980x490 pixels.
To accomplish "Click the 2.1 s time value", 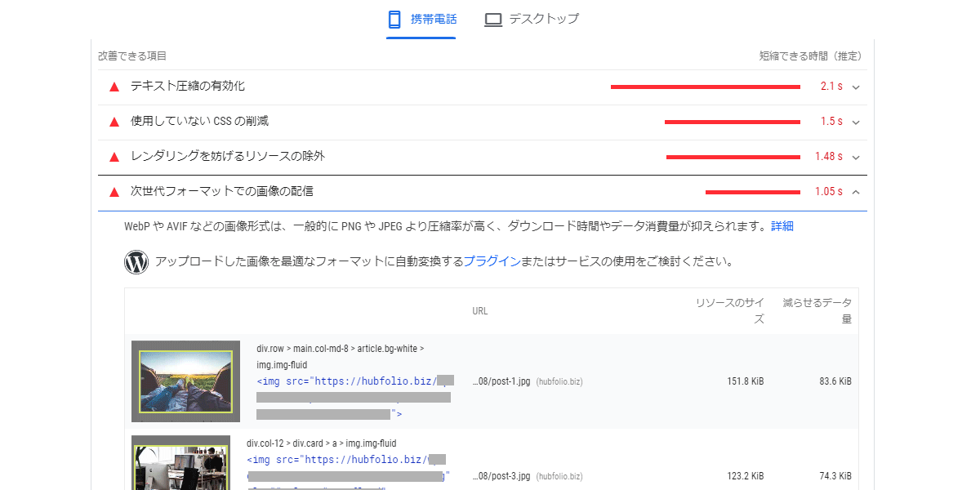I will coord(831,87).
